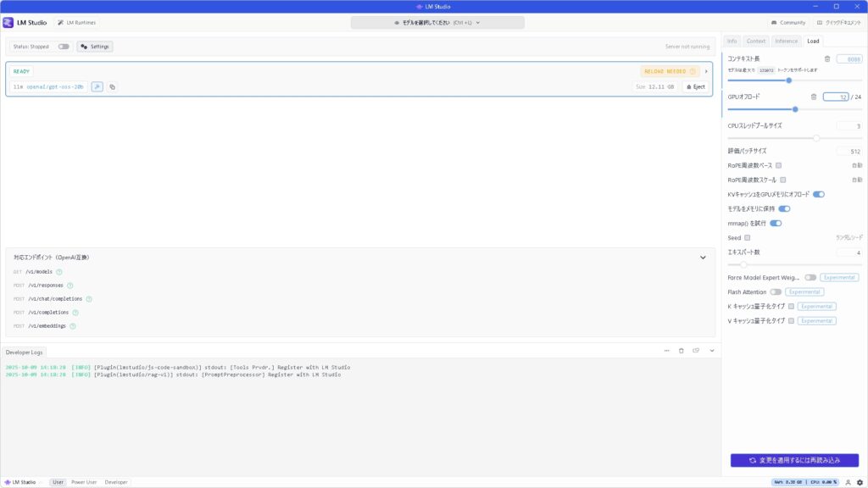Enable the Flash Attention toggle
Image resolution: width=868 pixels, height=488 pixels.
(776, 291)
